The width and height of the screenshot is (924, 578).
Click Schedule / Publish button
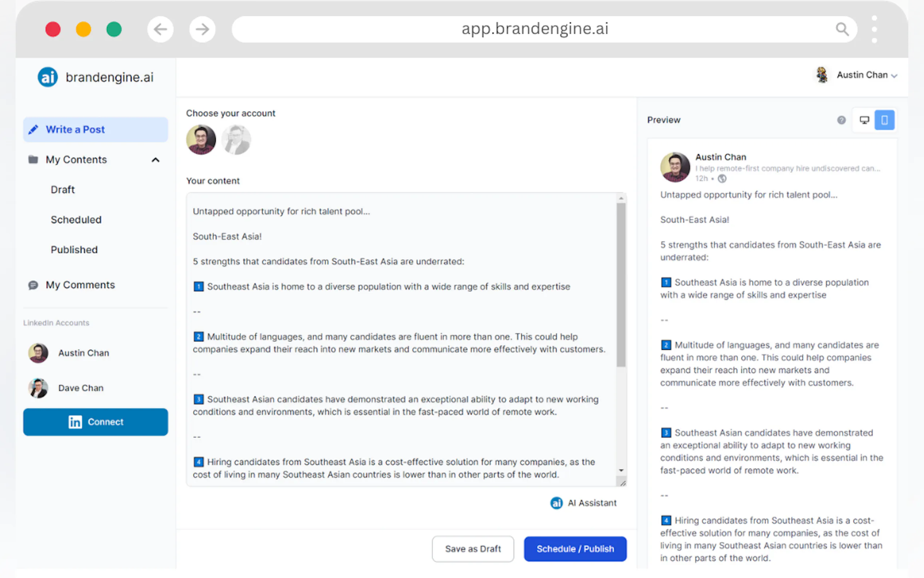click(x=575, y=549)
